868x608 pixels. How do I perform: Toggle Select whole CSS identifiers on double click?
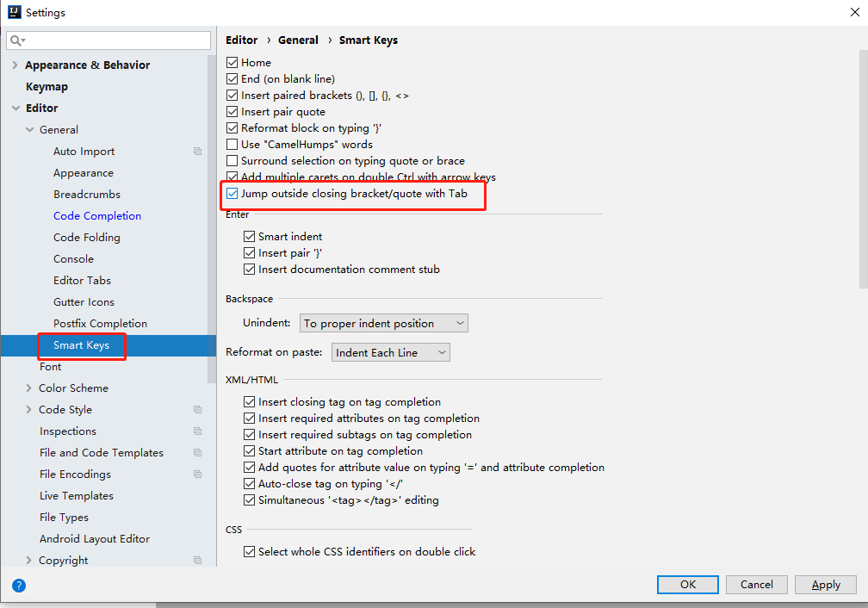pyautogui.click(x=250, y=551)
